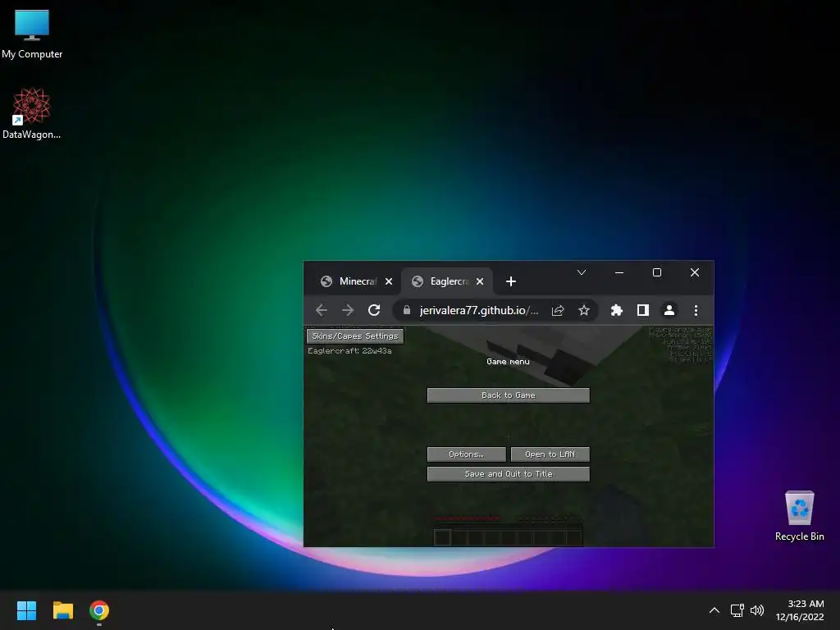Click Back to Game button
The image size is (840, 630).
tap(509, 395)
